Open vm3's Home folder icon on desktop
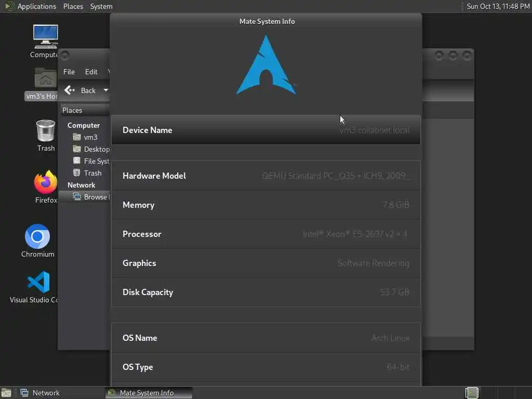Viewport: 532px width, 399px height. click(46, 77)
